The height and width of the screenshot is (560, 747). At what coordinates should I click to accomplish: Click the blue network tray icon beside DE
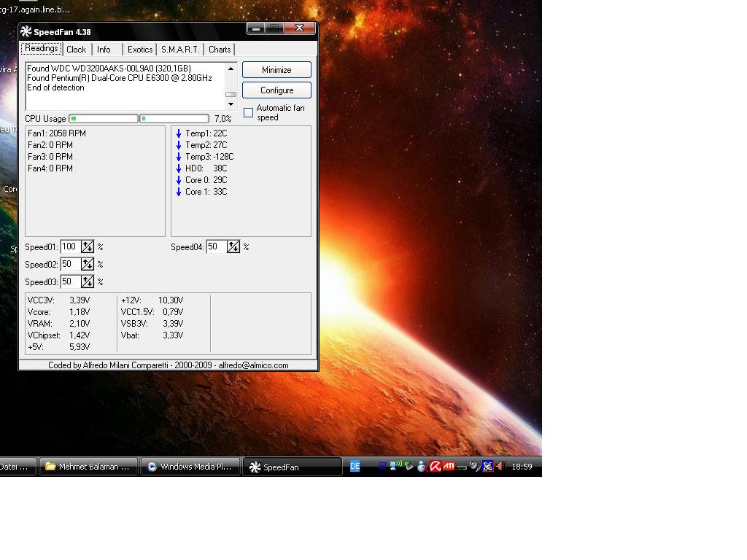click(x=382, y=466)
